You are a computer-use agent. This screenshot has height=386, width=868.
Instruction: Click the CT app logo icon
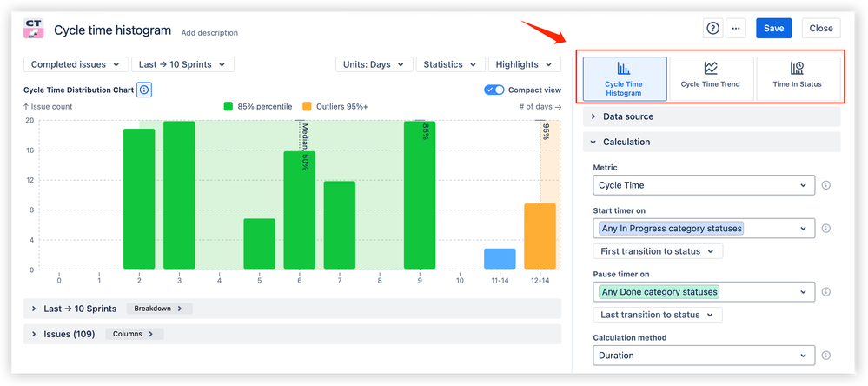(x=33, y=28)
